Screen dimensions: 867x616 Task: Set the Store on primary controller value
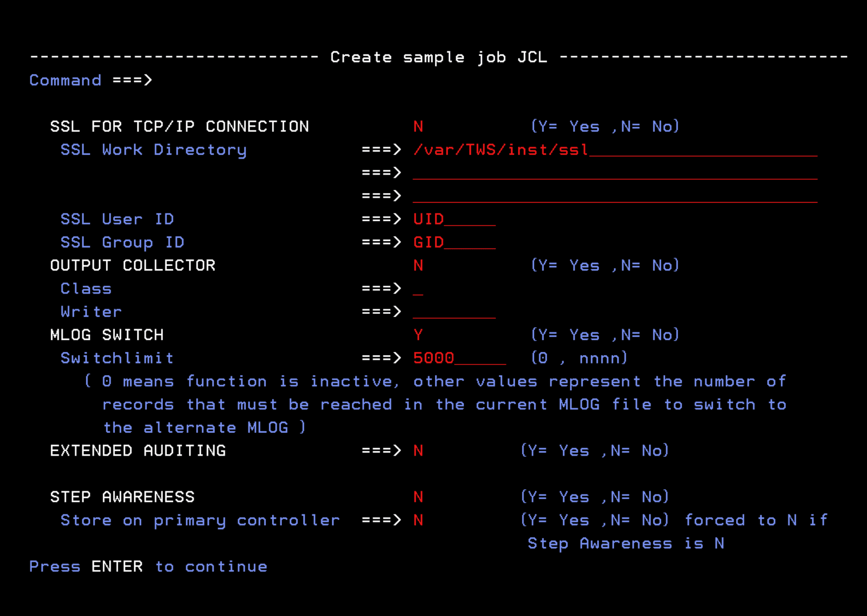(x=418, y=520)
